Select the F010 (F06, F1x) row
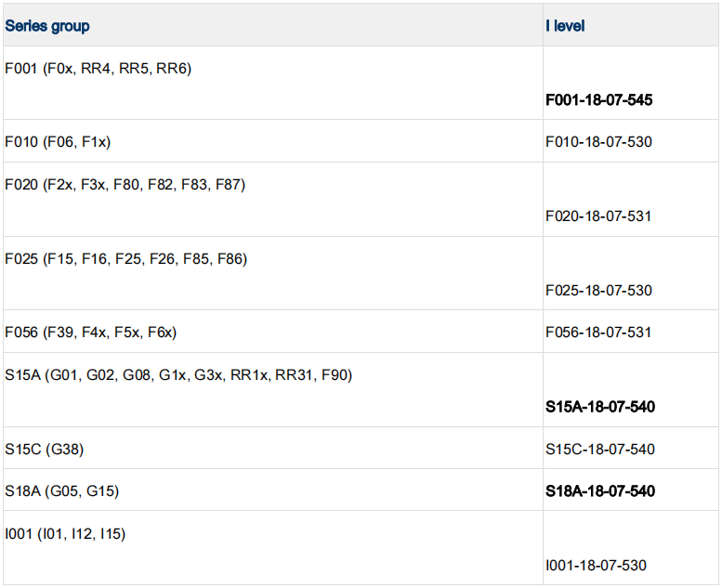 tap(58, 142)
